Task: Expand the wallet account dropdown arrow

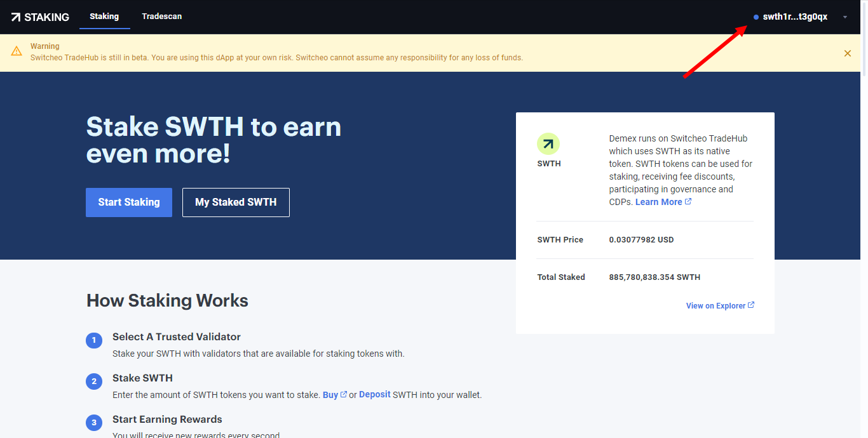Action: pos(845,17)
